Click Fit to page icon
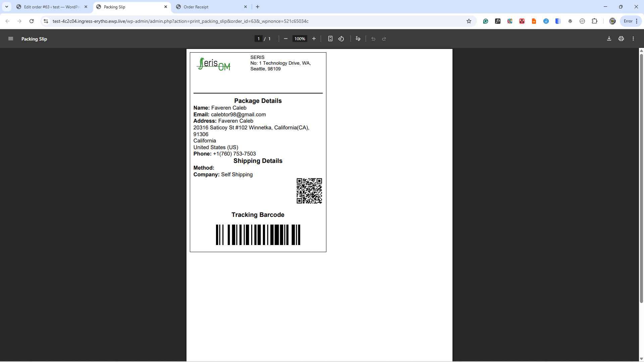This screenshot has height=362, width=644. pos(330,39)
